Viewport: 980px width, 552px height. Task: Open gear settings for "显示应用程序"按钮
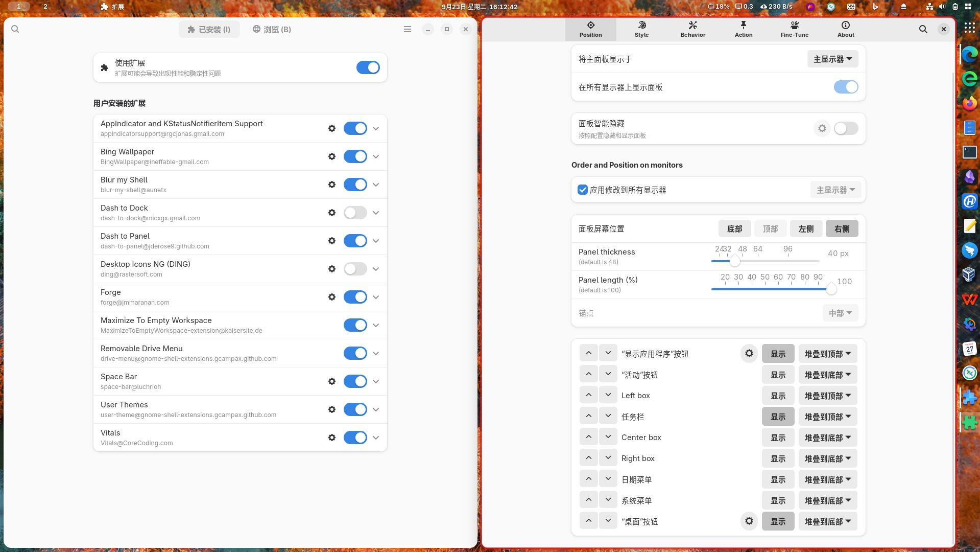749,354
